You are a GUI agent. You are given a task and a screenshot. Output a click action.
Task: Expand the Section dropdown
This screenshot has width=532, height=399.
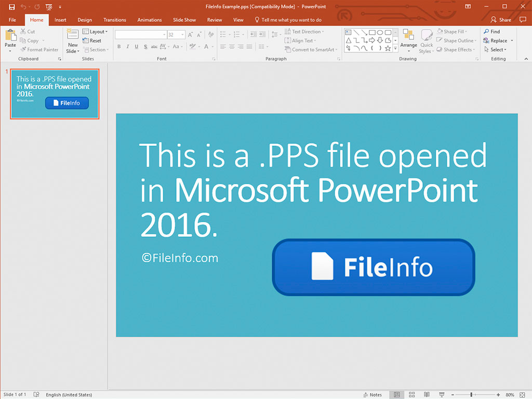click(x=96, y=49)
